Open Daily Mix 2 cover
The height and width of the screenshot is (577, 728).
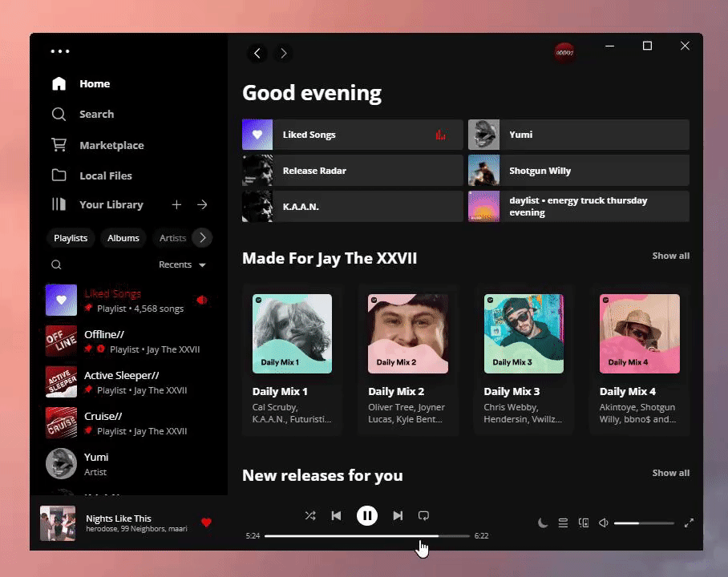[408, 333]
